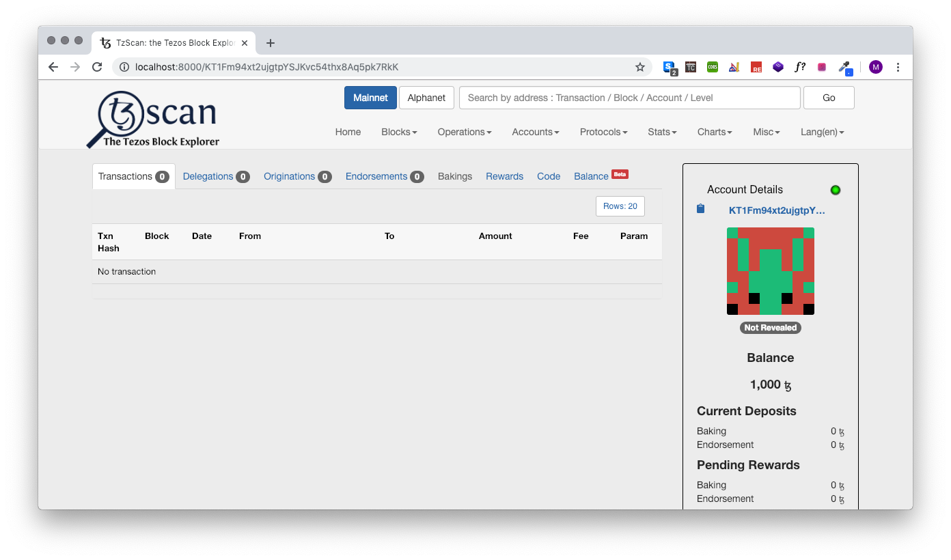
Task: Open a new browser tab
Action: click(x=271, y=43)
